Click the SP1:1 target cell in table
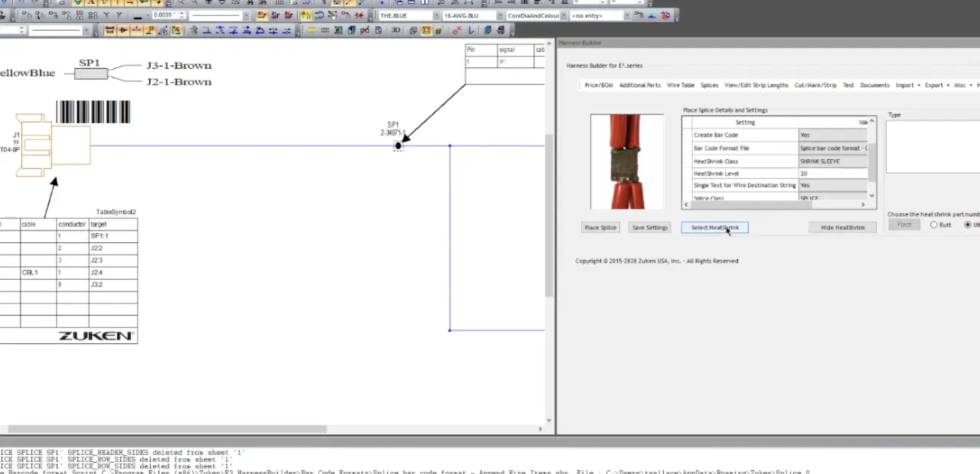The height and width of the screenshot is (474, 980). pyautogui.click(x=113, y=236)
